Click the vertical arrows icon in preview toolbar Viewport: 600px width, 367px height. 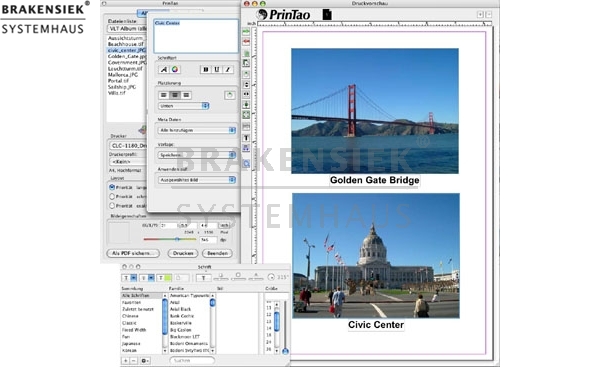tap(246, 84)
